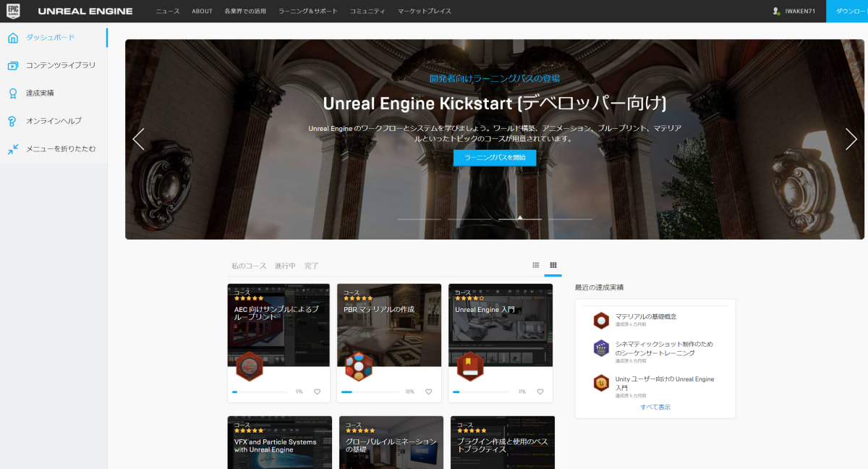Click the Unity ユーザー向け achievement badge icon
Image resolution: width=868 pixels, height=469 pixels.
pyautogui.click(x=601, y=383)
